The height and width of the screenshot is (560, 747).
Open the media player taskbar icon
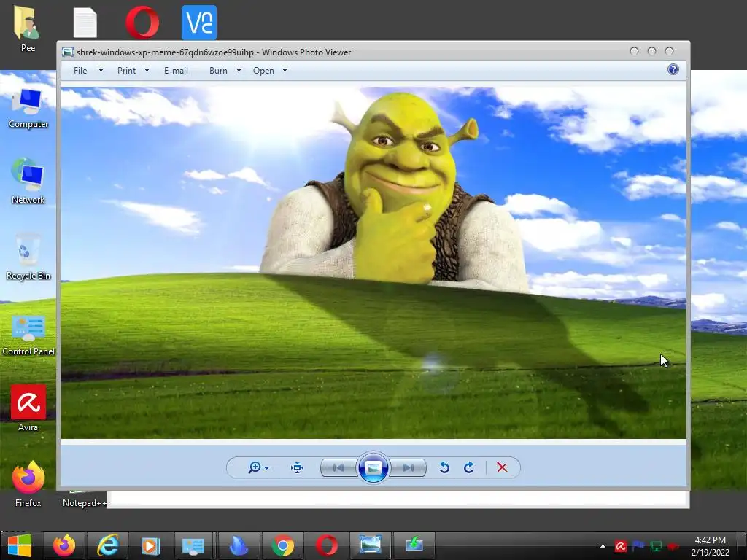pos(150,545)
